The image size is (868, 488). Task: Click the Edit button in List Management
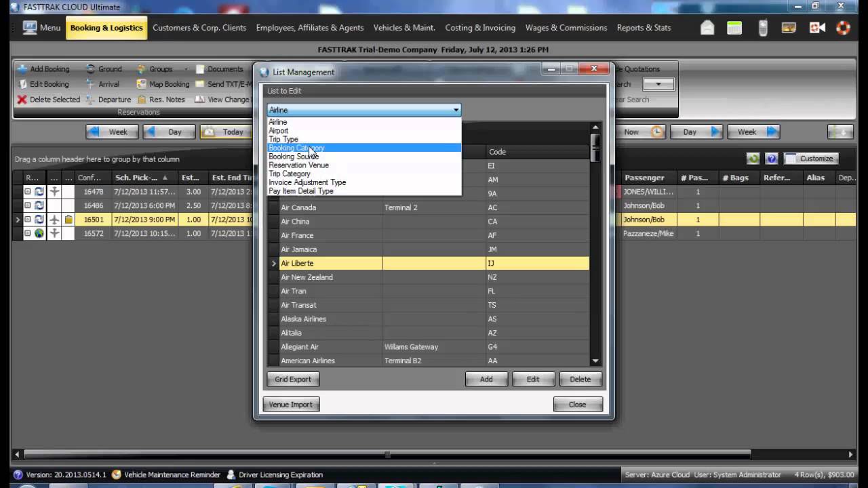533,380
